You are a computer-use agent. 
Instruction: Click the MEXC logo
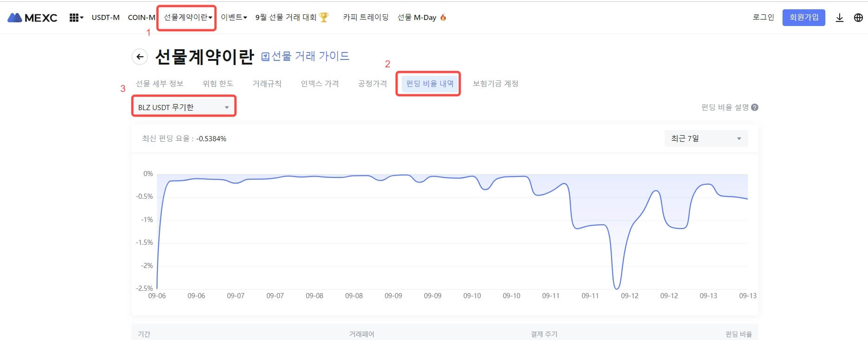tap(33, 18)
